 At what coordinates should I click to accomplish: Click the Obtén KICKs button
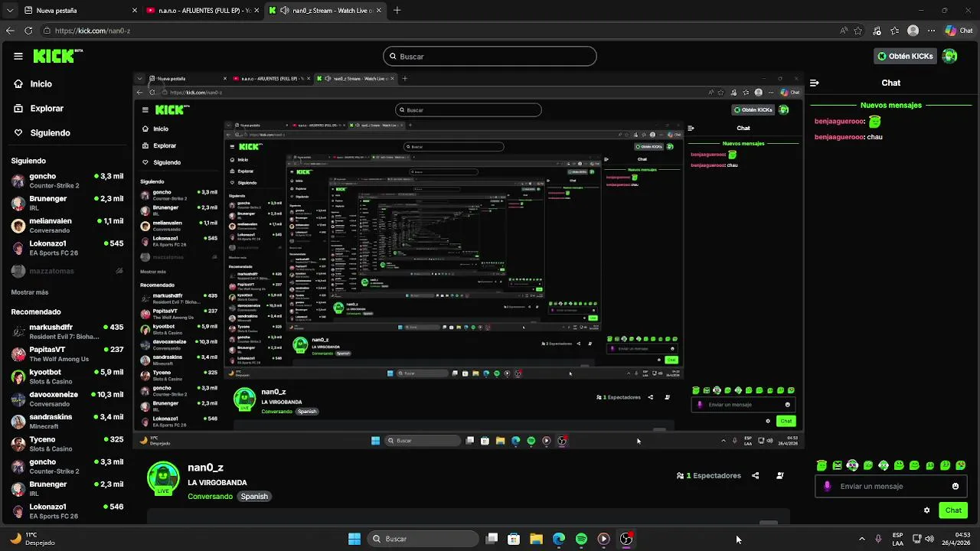(906, 56)
